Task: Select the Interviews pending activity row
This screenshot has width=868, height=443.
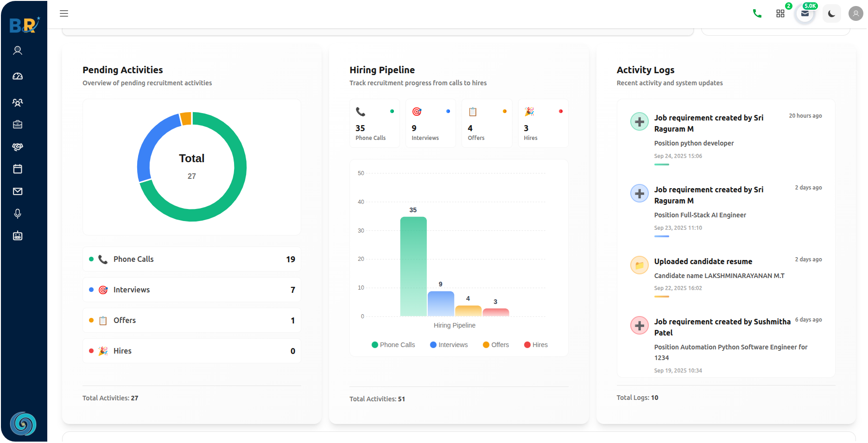Action: pos(191,290)
